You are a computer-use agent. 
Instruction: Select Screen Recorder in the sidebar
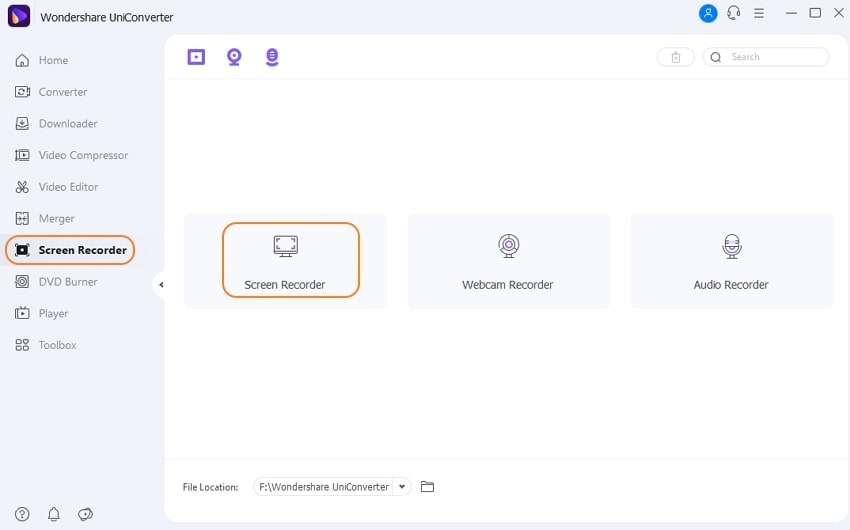coord(70,250)
